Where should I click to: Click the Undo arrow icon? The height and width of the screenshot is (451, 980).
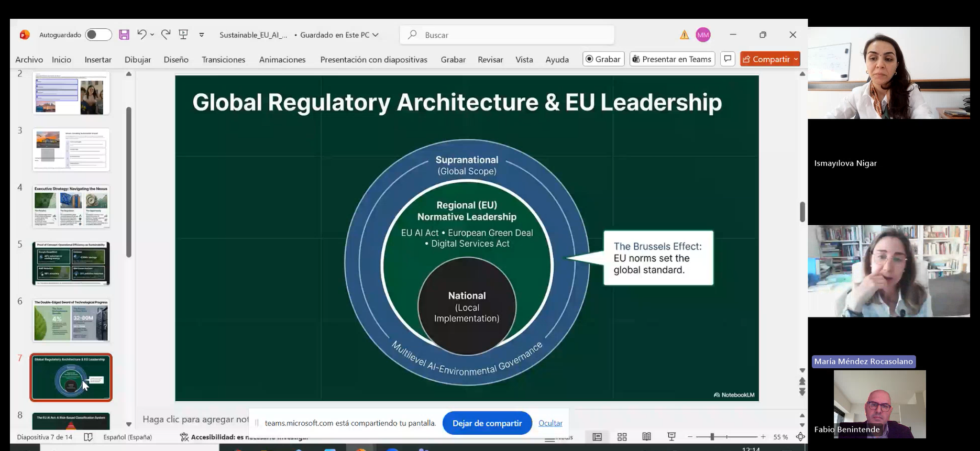click(x=141, y=35)
